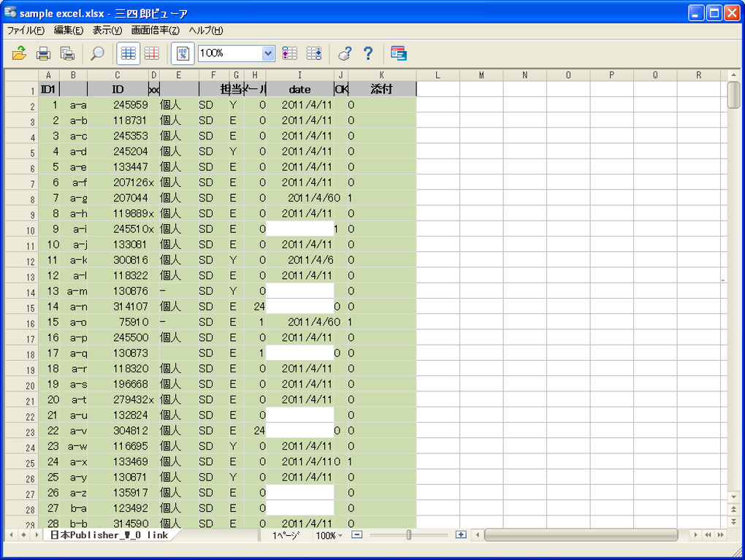Click the horizontal scrollbar right arrow
The image size is (745, 560).
[695, 535]
